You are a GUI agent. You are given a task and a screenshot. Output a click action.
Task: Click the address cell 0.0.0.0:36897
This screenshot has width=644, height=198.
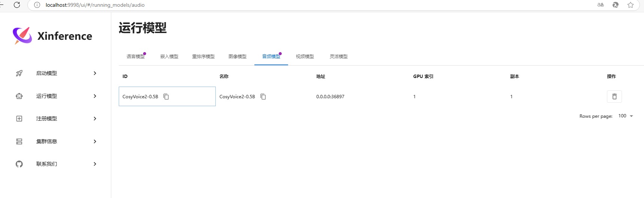coord(330,97)
